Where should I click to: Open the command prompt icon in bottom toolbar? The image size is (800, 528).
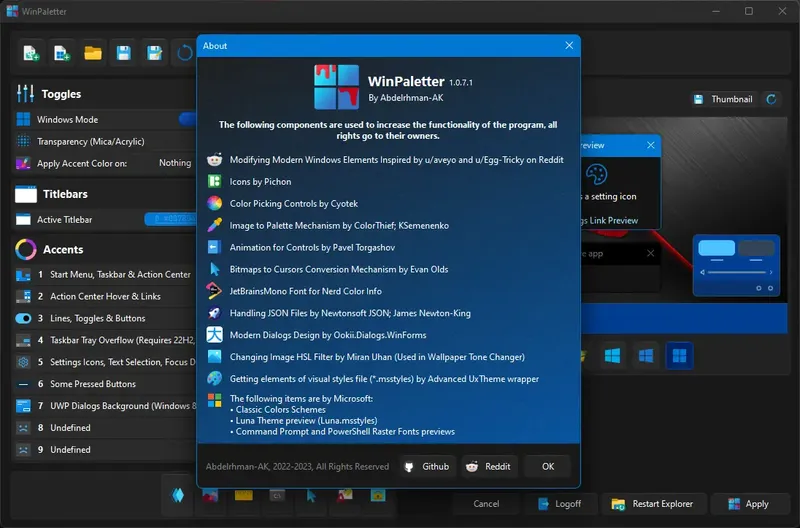click(x=277, y=495)
